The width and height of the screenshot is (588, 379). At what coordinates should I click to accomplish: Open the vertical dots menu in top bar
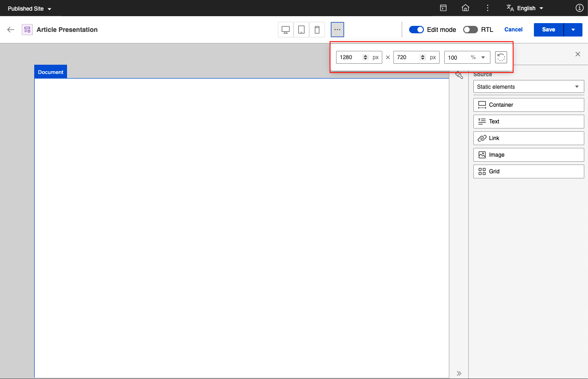488,8
